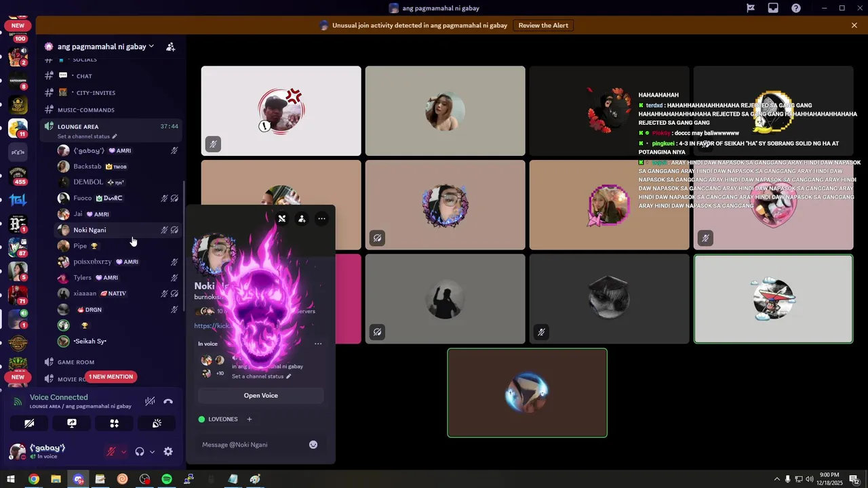Toggle noise suppression in Voice Connected panel
Viewport: 868px width, 488px height.
point(150,401)
